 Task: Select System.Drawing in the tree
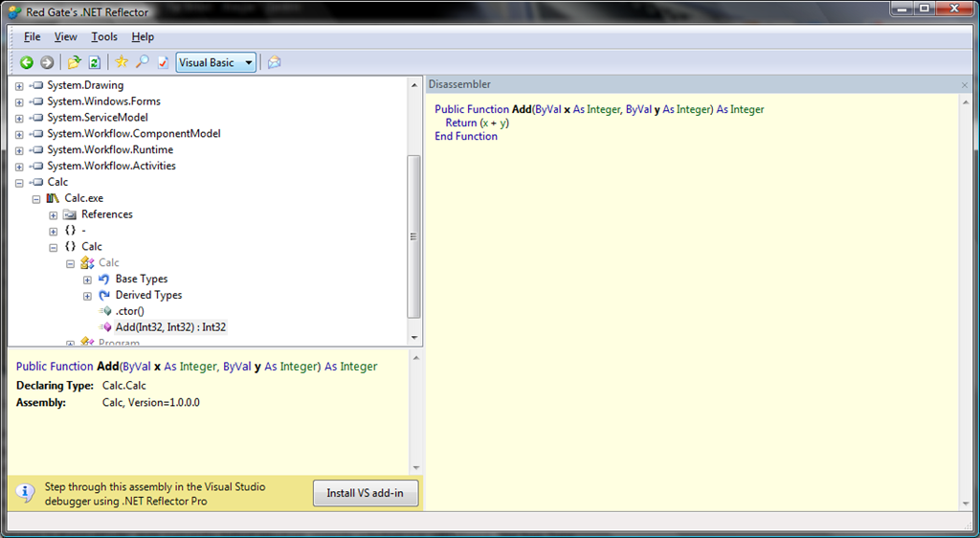[x=85, y=85]
